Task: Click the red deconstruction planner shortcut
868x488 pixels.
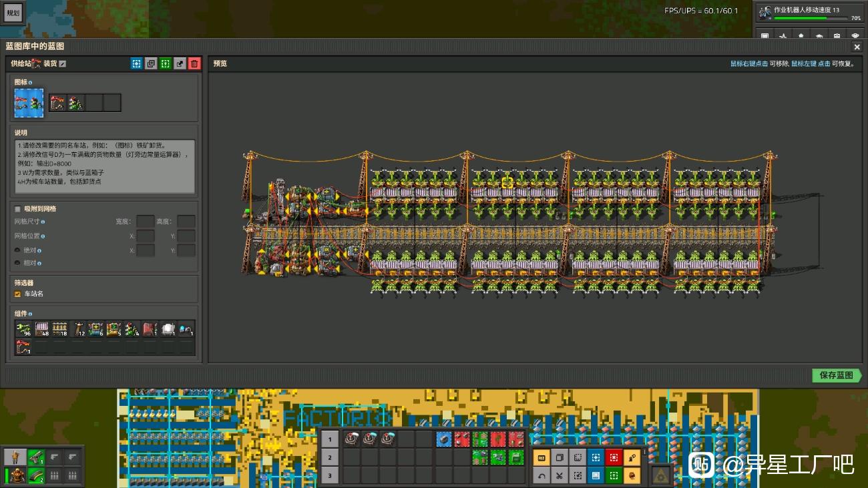Action: (614, 457)
